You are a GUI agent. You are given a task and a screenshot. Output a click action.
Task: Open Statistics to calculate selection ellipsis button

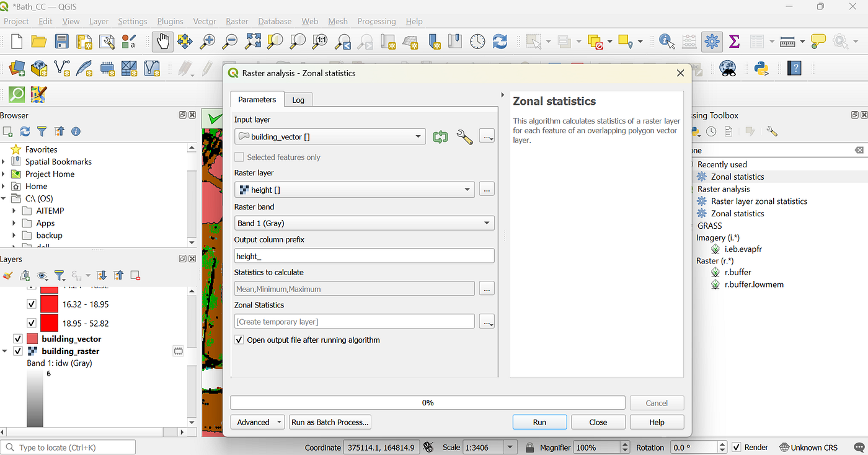pos(487,288)
